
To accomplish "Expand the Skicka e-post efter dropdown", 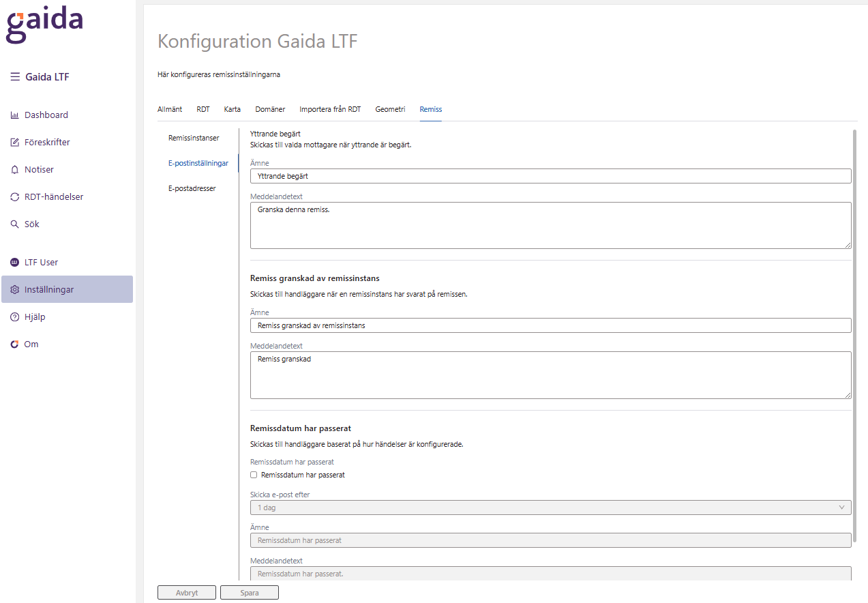I will [x=550, y=508].
